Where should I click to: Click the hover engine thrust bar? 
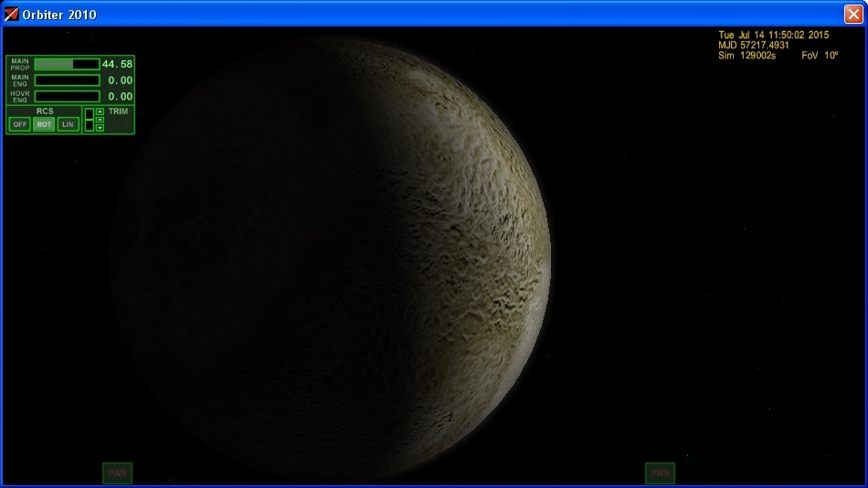[x=67, y=96]
